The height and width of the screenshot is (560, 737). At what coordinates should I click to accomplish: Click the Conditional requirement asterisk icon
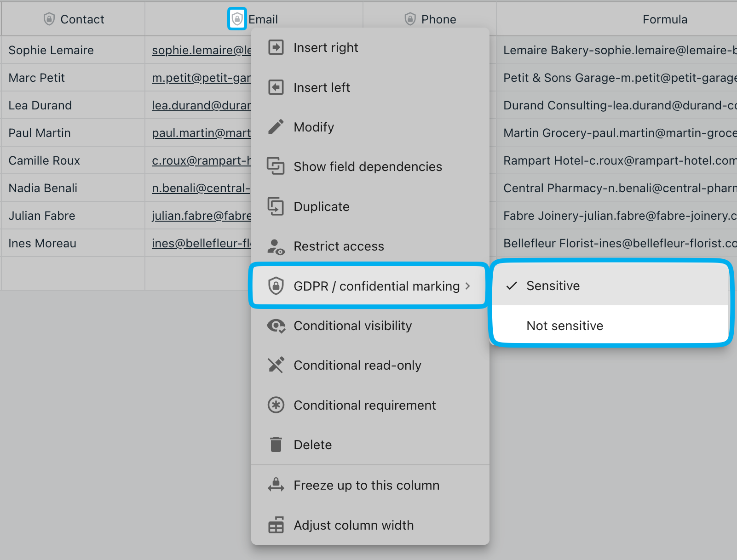click(276, 405)
